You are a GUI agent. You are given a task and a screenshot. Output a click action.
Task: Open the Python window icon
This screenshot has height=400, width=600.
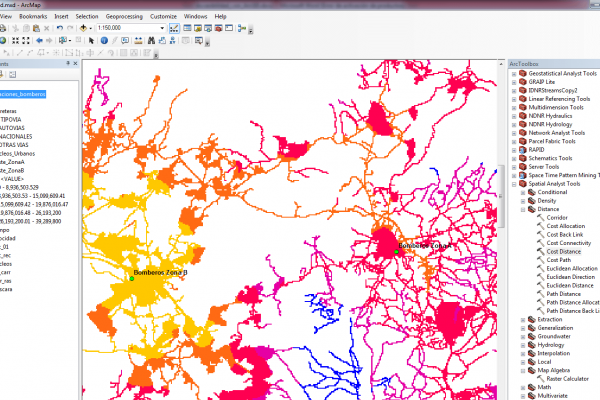(x=229, y=28)
